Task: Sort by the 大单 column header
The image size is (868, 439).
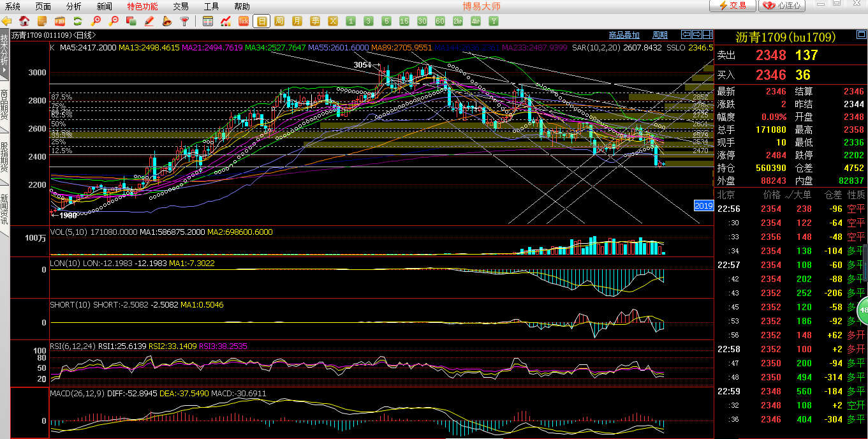Action: click(x=804, y=195)
